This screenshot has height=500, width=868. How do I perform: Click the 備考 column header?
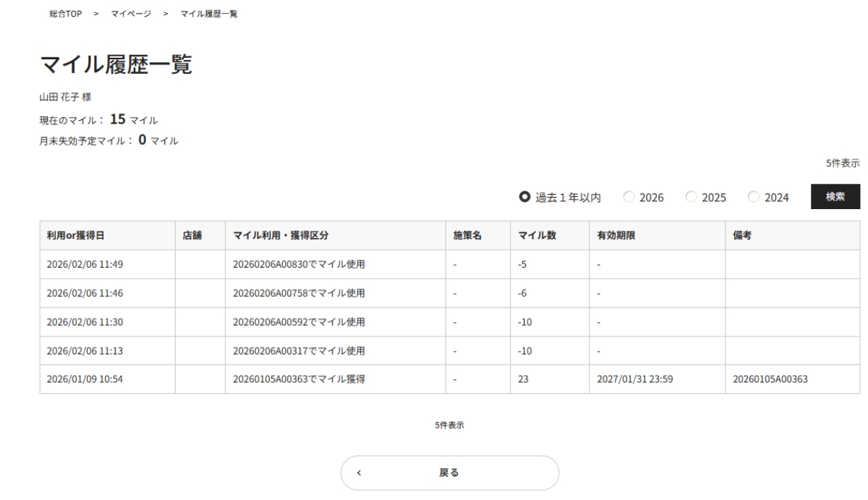(742, 235)
